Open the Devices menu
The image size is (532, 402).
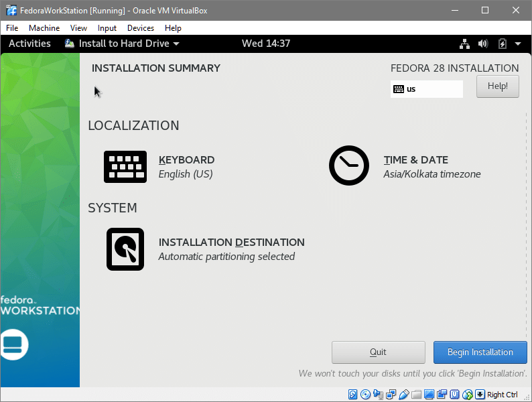pyautogui.click(x=140, y=28)
